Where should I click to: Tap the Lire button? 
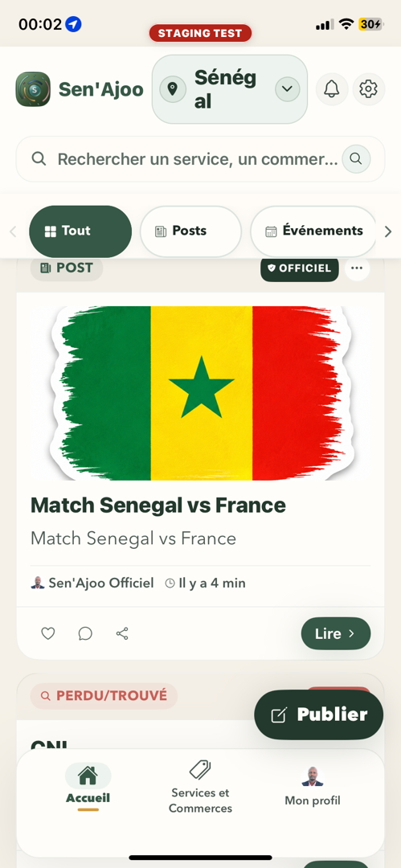pos(336,633)
